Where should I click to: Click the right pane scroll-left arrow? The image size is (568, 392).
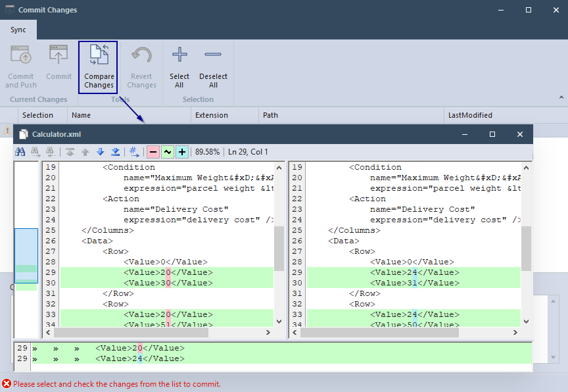point(295,332)
